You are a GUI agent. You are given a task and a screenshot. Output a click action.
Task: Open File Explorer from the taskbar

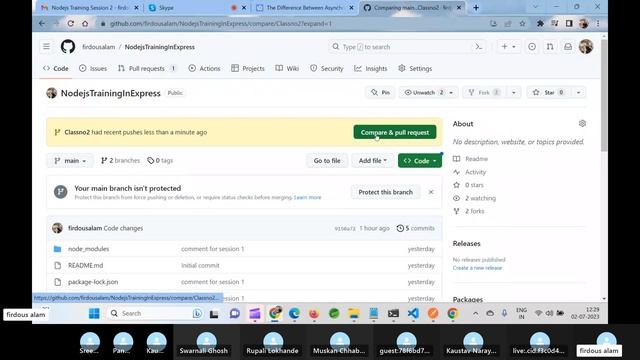pos(353,313)
